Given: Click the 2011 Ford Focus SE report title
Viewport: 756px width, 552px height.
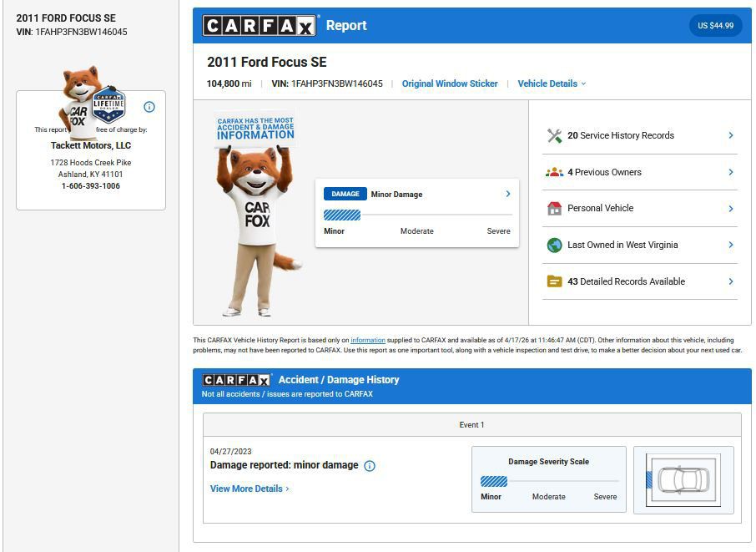Looking at the screenshot, I should click(x=267, y=63).
